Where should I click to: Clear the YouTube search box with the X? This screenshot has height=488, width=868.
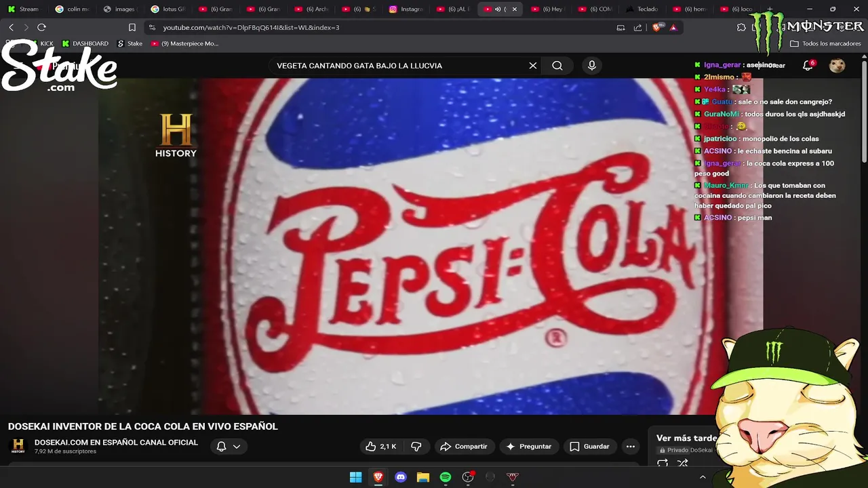pyautogui.click(x=533, y=66)
